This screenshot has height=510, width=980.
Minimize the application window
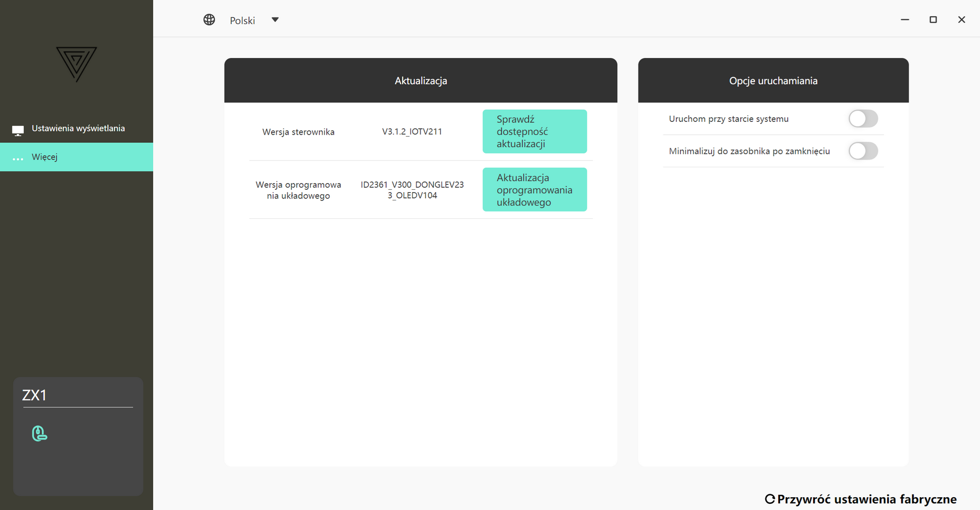click(x=905, y=20)
